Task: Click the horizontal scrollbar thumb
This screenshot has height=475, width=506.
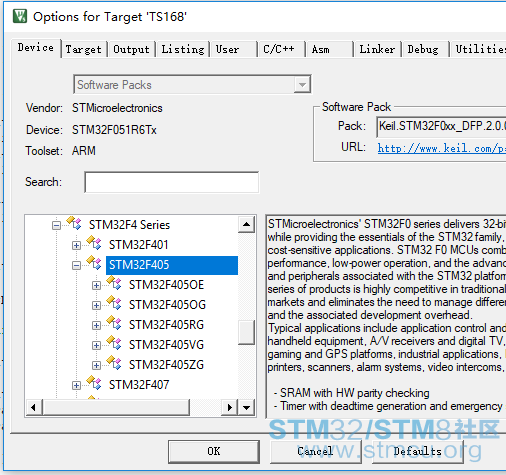Action: pyautogui.click(x=116, y=407)
